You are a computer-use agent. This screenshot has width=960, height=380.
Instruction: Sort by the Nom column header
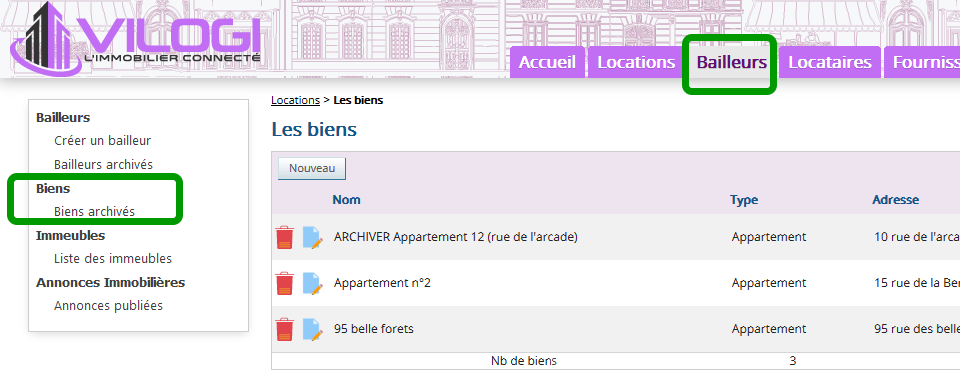(x=347, y=200)
